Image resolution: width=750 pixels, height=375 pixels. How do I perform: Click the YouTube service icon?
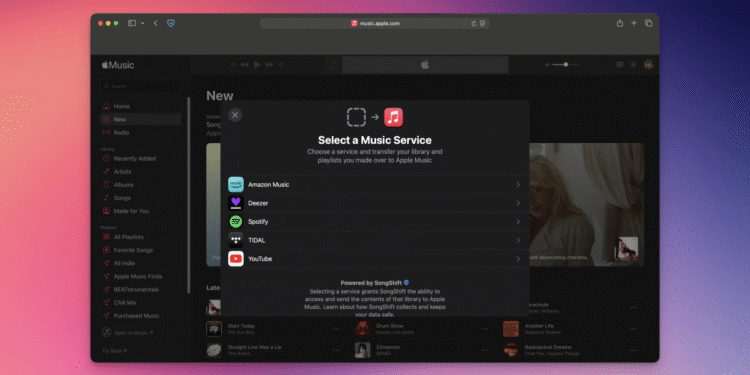236,259
